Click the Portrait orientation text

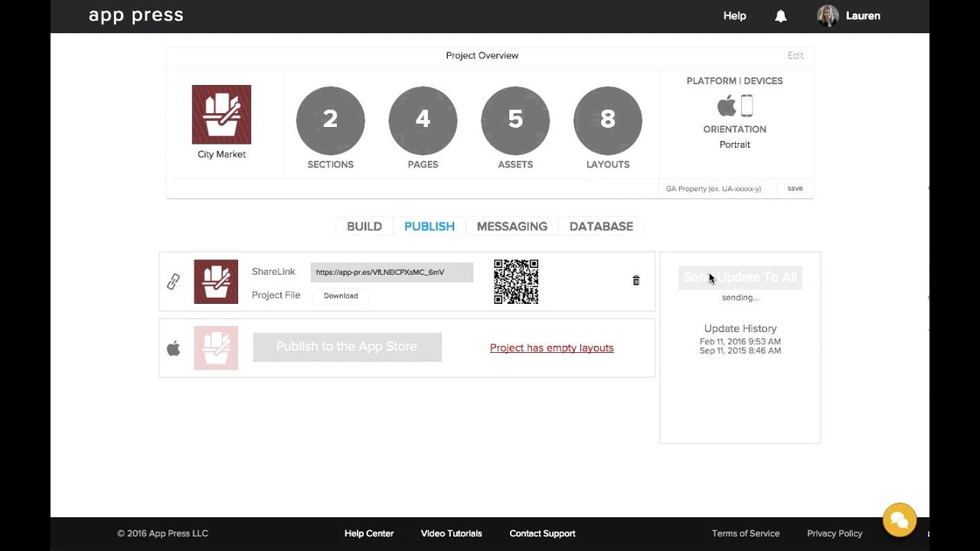coord(735,145)
